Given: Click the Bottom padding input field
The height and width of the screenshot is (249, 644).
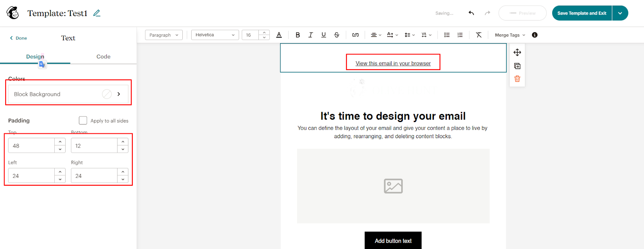Looking at the screenshot, I should point(94,145).
